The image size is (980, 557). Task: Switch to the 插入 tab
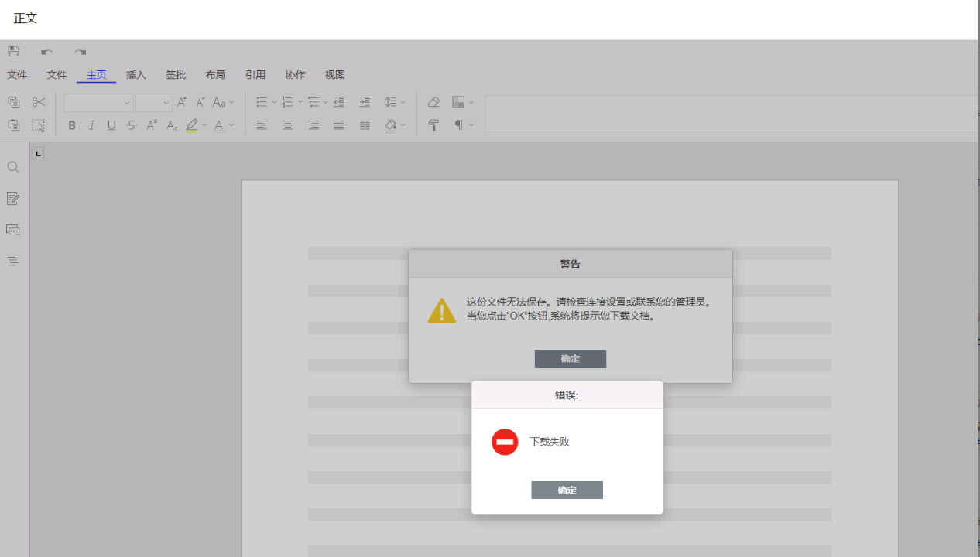click(x=136, y=75)
